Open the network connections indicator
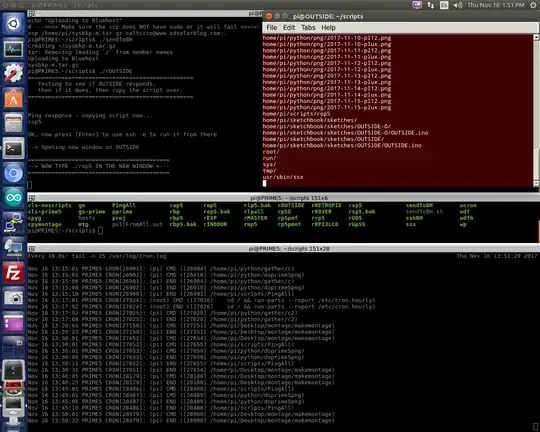 tap(431, 5)
